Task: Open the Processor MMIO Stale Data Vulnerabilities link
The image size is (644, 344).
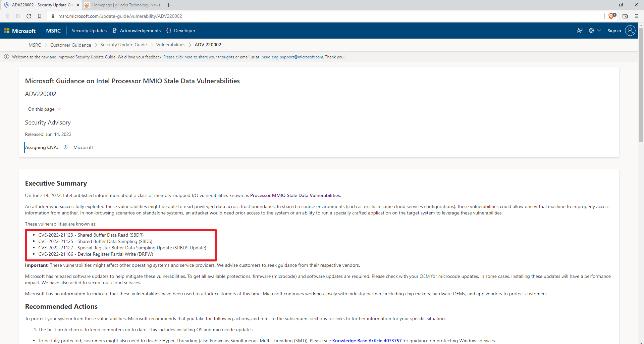Action: point(295,196)
